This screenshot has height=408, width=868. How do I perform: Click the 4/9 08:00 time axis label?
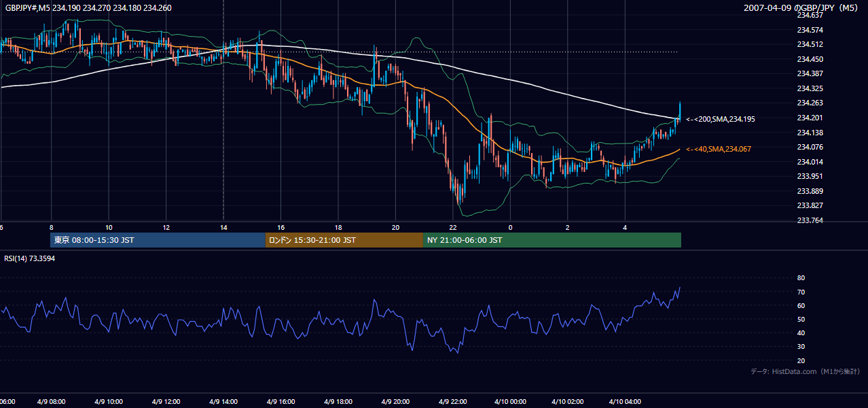pos(51,402)
